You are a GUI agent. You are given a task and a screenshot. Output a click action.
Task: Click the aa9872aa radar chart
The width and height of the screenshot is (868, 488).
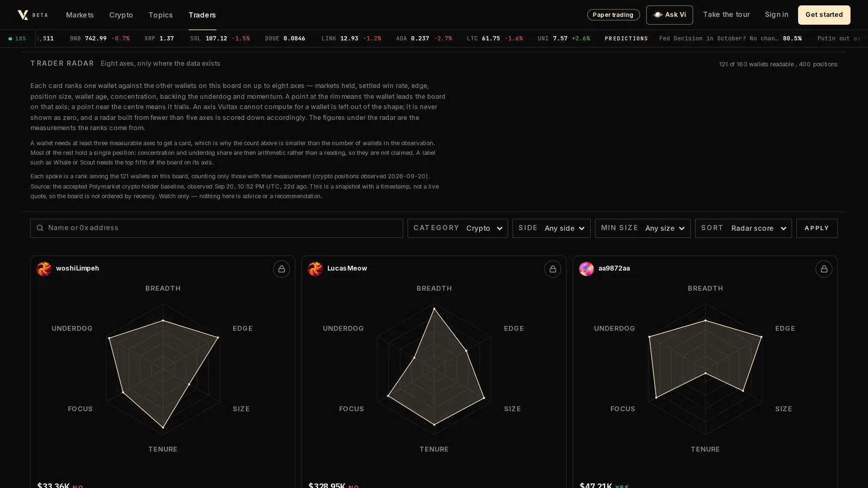pos(705,369)
